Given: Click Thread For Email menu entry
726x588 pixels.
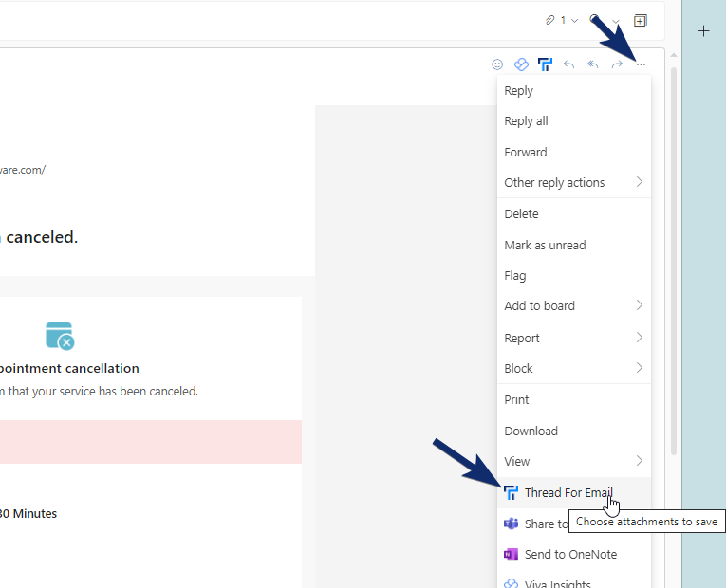Looking at the screenshot, I should click(574, 493).
